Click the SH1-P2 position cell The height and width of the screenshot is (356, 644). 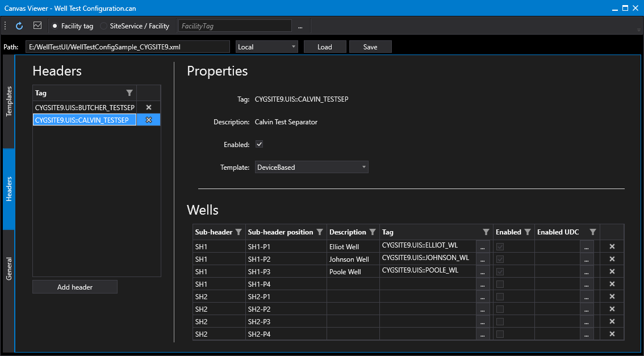tap(286, 259)
